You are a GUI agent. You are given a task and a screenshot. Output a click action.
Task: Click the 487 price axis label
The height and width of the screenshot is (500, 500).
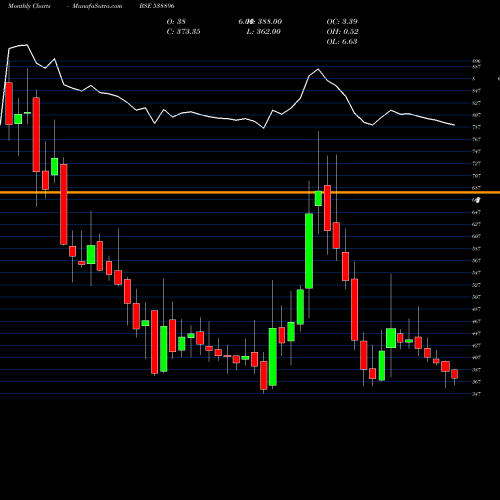476,309
